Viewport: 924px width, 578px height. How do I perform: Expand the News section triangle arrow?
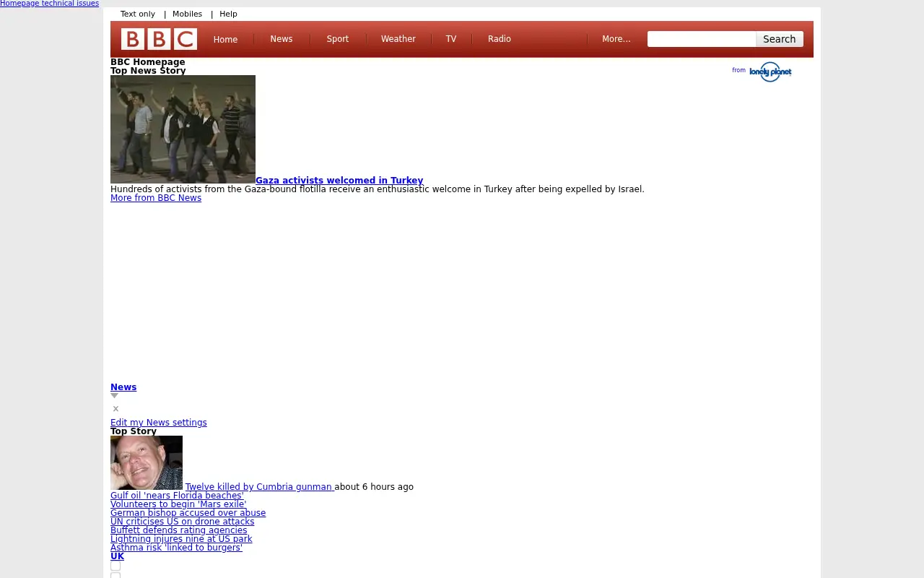coord(114,396)
